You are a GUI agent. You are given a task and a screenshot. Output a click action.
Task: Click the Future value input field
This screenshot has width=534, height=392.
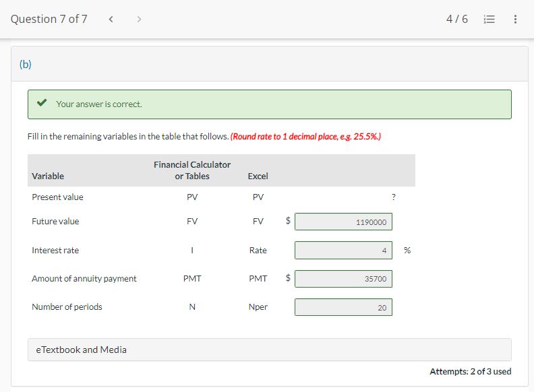point(343,222)
